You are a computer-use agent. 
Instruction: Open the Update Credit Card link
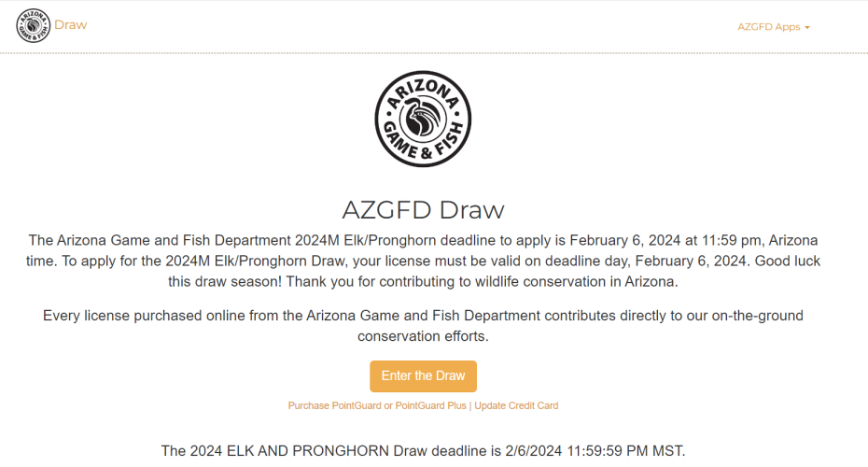click(x=516, y=405)
